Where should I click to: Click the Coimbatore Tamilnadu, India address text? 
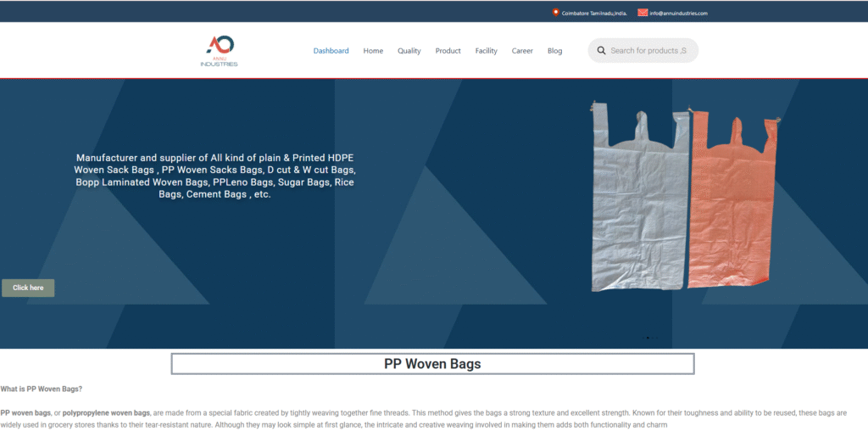point(594,14)
